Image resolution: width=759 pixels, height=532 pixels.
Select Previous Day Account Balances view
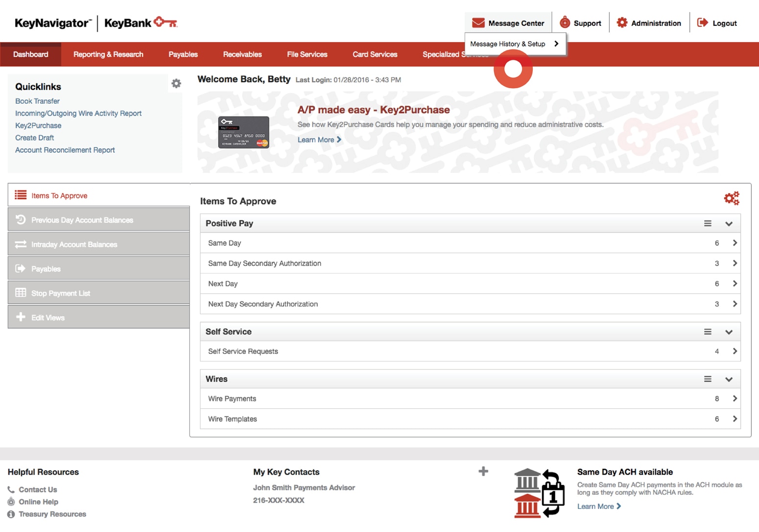click(98, 220)
